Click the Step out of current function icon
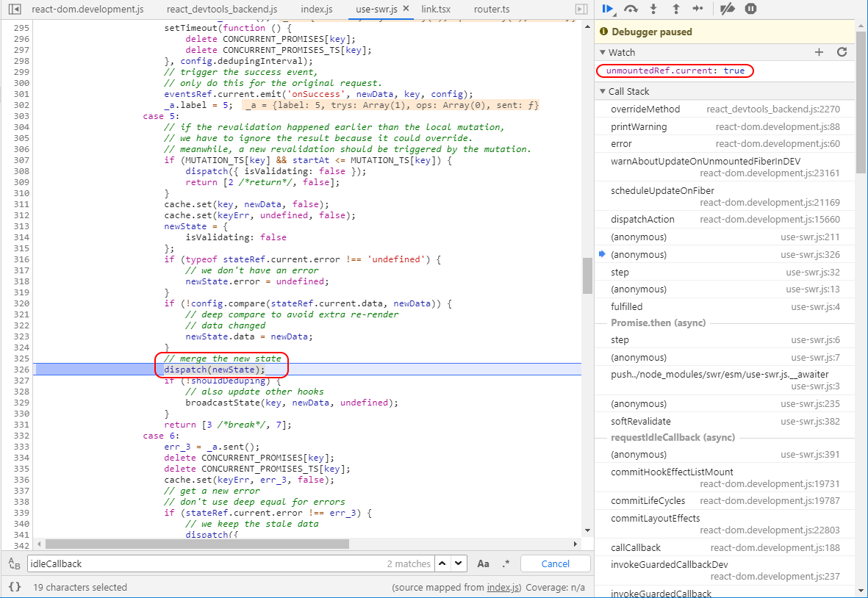 [x=676, y=9]
